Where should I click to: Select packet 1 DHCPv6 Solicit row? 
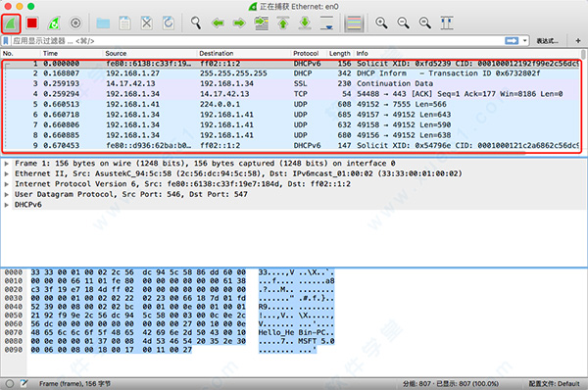291,64
